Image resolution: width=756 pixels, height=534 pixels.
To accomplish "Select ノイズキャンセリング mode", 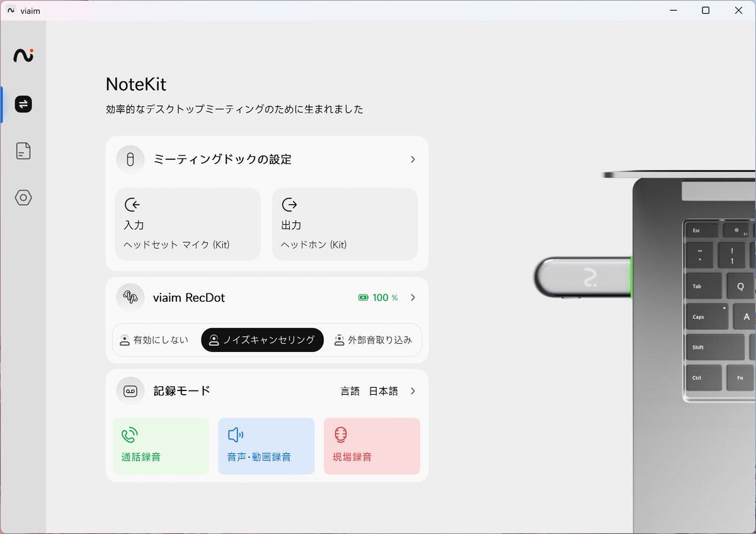I will click(262, 340).
